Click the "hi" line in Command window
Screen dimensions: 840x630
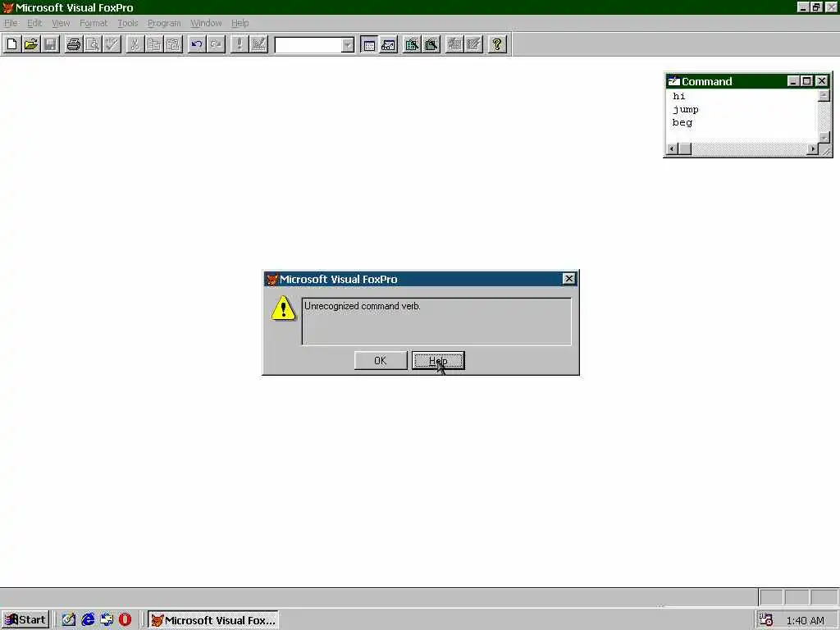[x=678, y=97]
